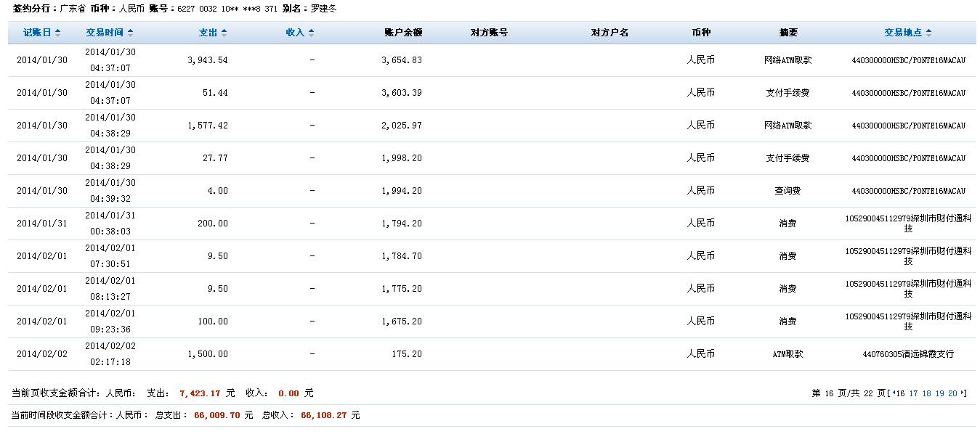Click the sort arrows beside 收入
The image size is (980, 434).
(x=311, y=33)
